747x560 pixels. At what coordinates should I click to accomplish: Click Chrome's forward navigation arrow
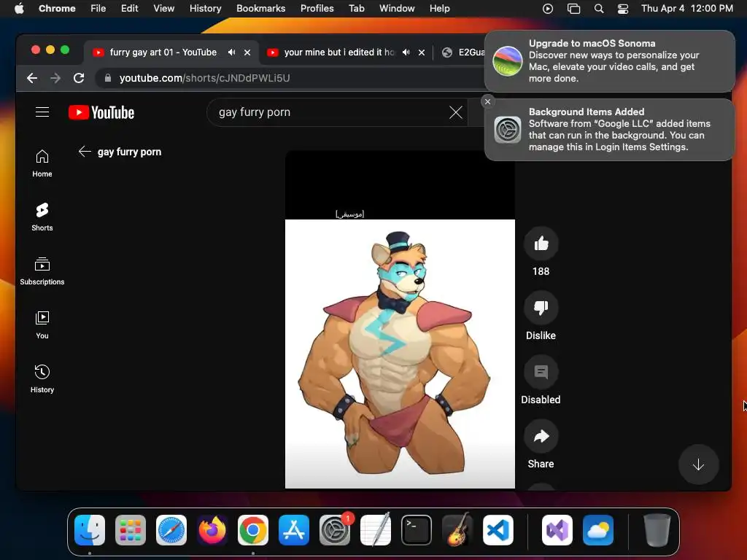(x=55, y=78)
